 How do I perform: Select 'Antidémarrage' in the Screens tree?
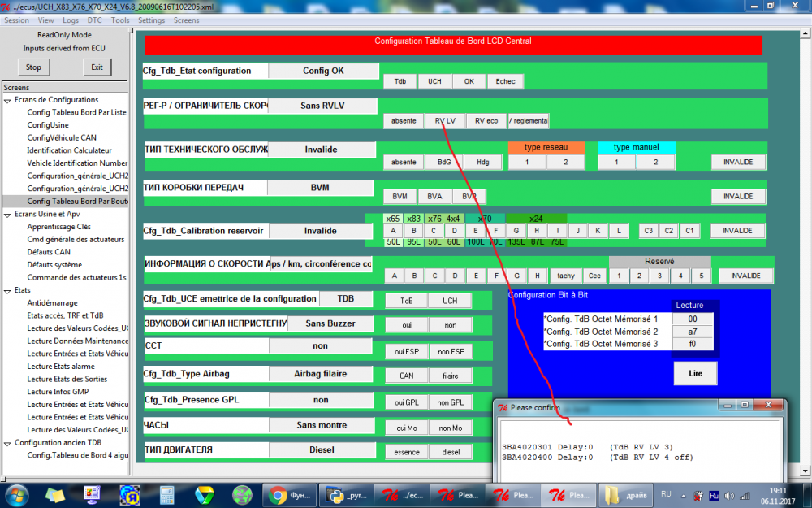click(52, 302)
